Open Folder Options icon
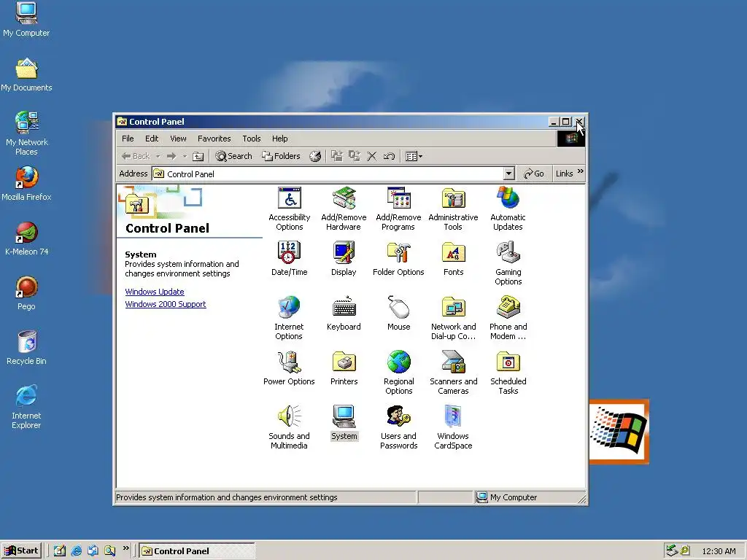747x560 pixels. pyautogui.click(x=398, y=259)
